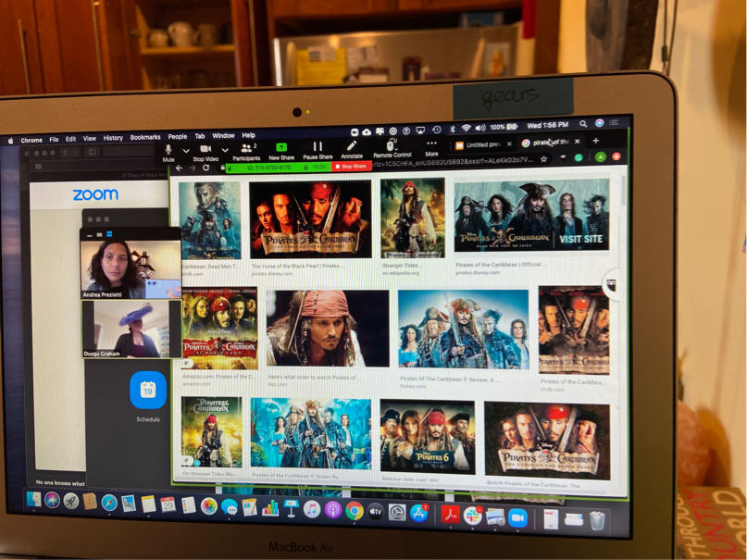Bookmark this page with the star icon
This screenshot has height=560, width=747.
click(x=543, y=159)
